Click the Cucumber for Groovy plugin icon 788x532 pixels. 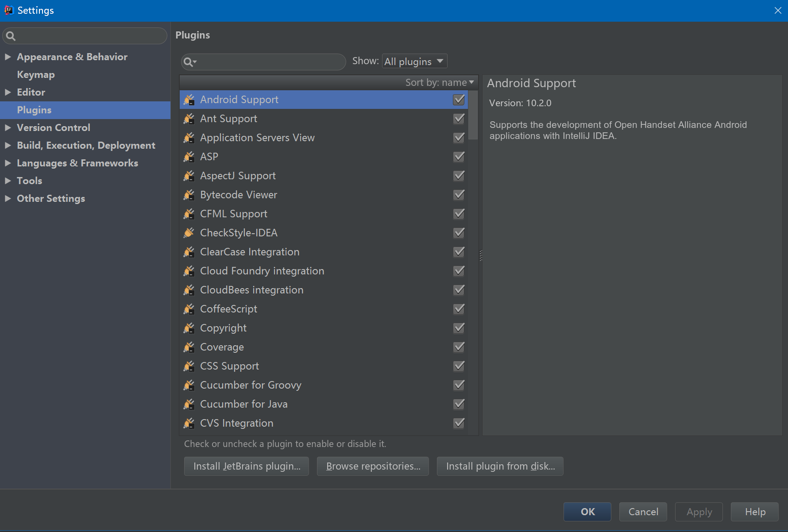pyautogui.click(x=189, y=386)
